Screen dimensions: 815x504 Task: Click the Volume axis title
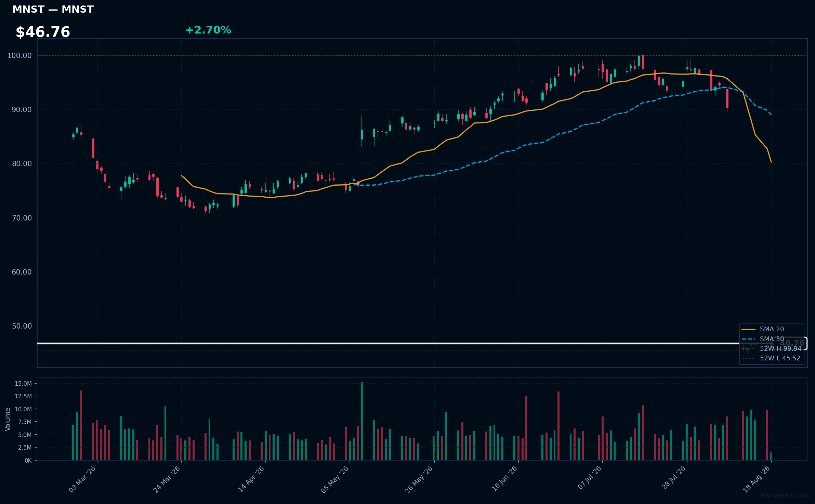(8, 419)
